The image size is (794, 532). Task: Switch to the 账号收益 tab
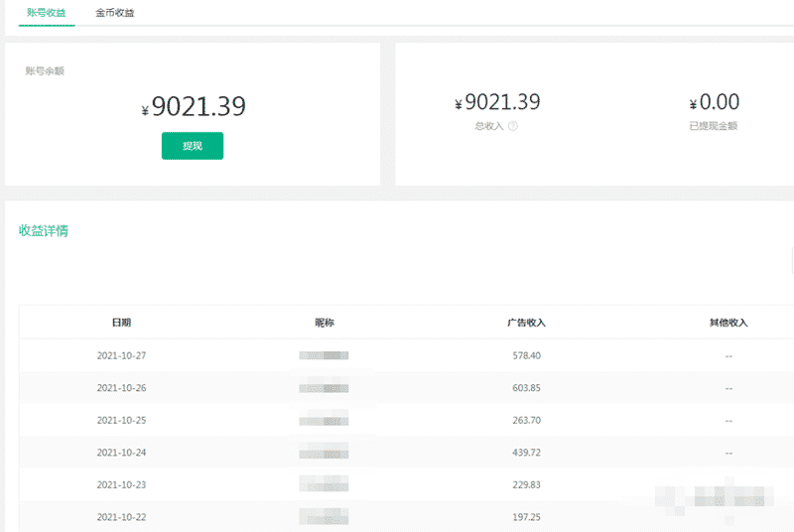(x=46, y=13)
